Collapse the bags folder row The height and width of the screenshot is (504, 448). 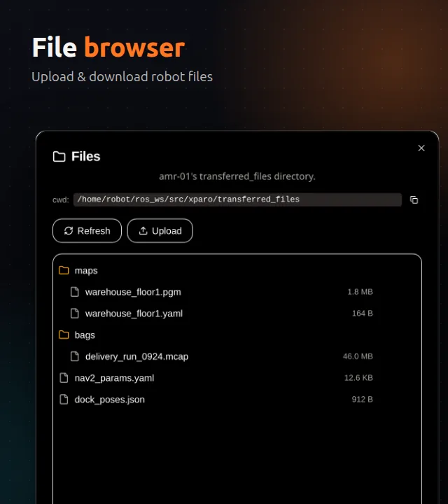click(x=237, y=335)
